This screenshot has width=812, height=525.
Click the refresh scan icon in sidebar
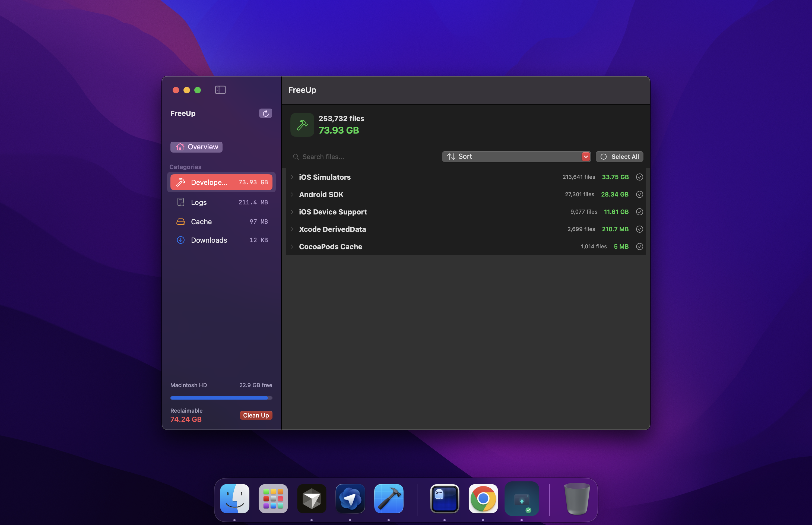click(265, 113)
